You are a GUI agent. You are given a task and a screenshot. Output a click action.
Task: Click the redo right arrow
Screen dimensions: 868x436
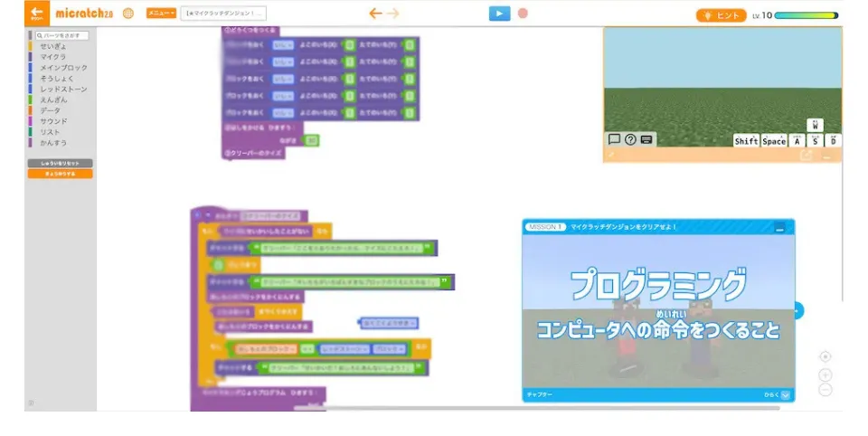point(393,14)
